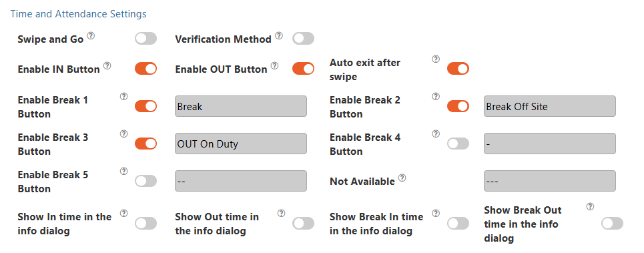Open the Verification Method help tooltip icon
The height and width of the screenshot is (253, 644).
click(279, 36)
